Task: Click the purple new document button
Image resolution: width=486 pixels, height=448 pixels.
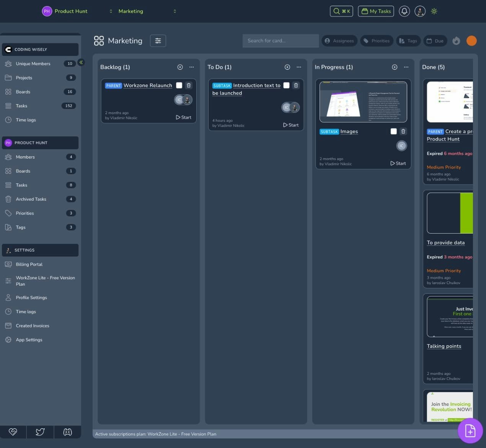Action: point(470,431)
